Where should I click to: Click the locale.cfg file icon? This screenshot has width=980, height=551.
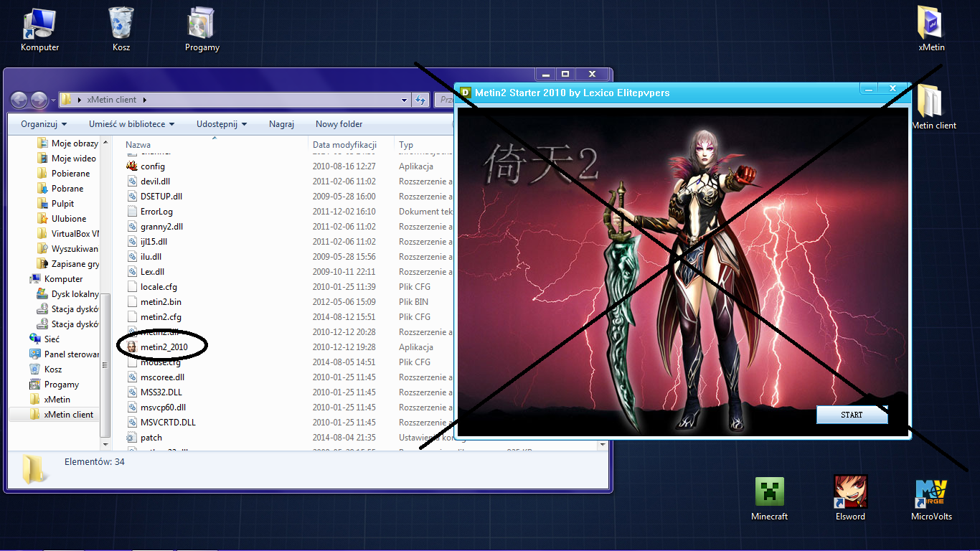pos(131,287)
